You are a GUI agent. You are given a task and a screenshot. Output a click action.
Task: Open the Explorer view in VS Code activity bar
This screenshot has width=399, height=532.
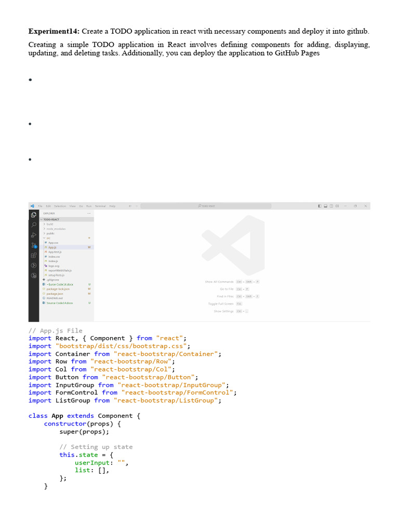click(34, 215)
